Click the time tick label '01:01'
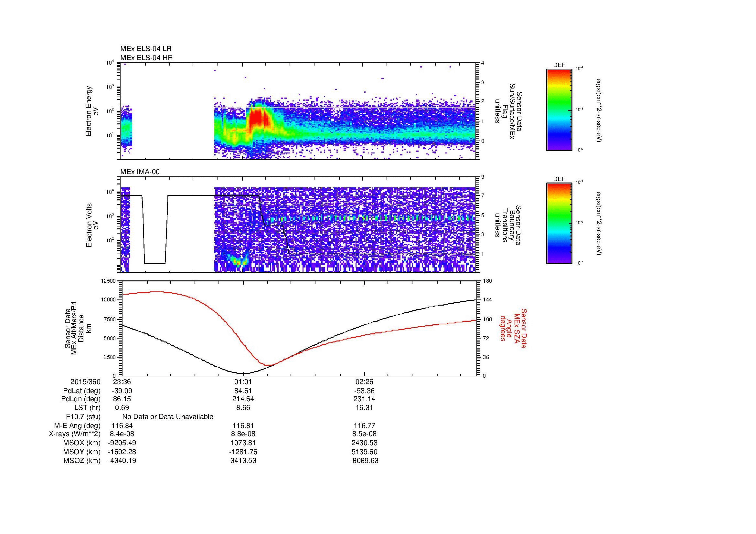The height and width of the screenshot is (534, 756). pyautogui.click(x=243, y=382)
